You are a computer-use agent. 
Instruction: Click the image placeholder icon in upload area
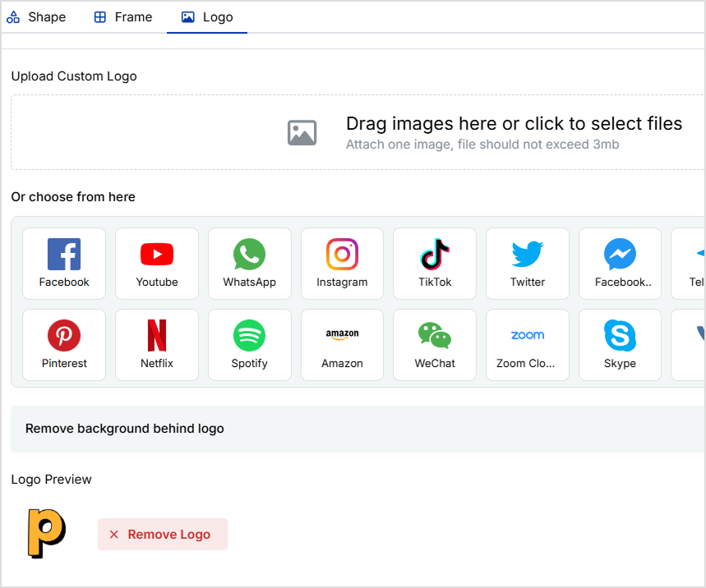click(x=302, y=133)
